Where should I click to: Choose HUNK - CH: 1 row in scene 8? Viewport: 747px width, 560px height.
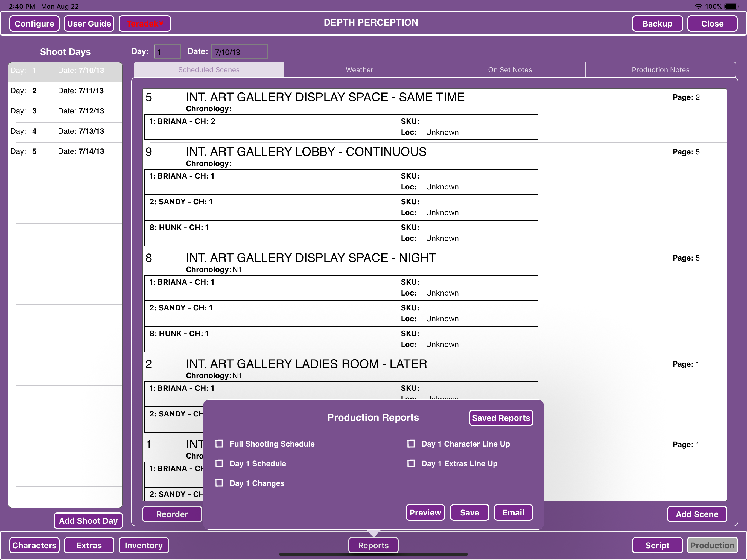click(x=341, y=339)
